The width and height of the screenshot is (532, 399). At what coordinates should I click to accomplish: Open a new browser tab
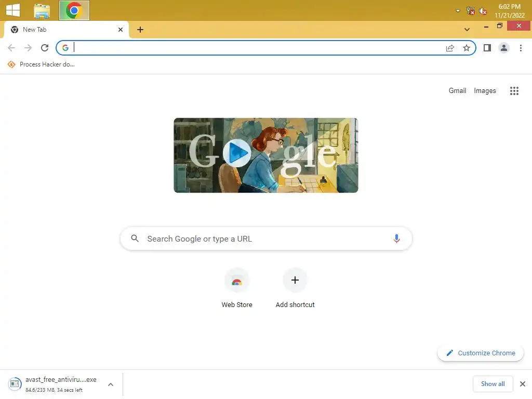140,30
